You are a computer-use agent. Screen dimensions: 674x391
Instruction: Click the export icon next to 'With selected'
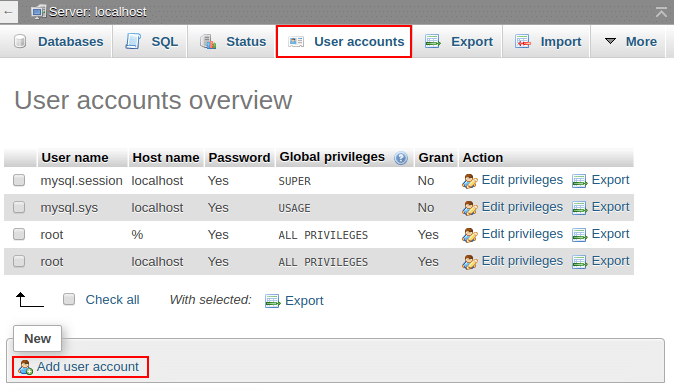[x=273, y=301]
